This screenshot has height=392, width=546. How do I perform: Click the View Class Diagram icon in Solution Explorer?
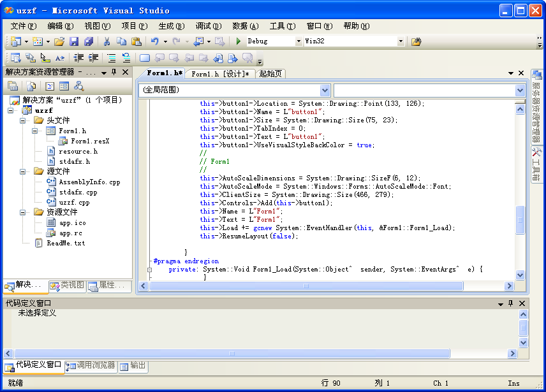(x=78, y=86)
